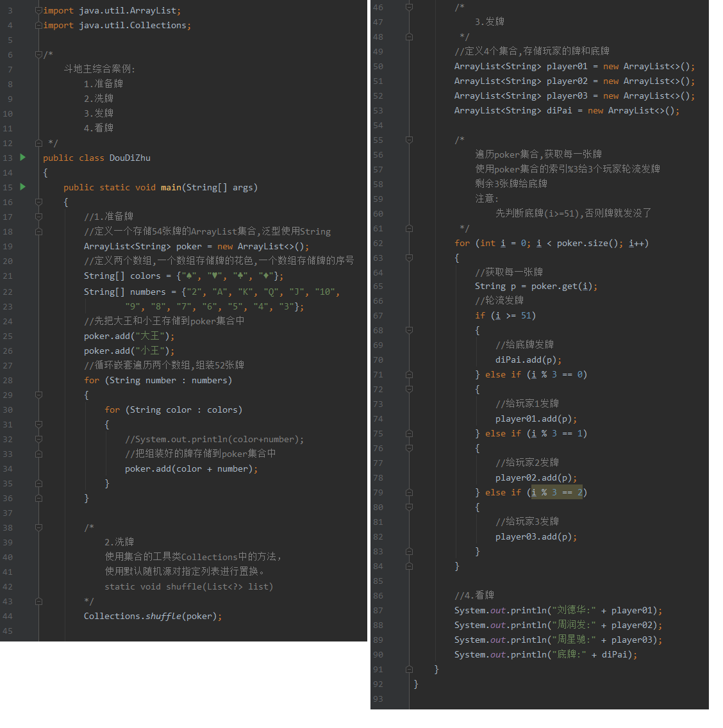This screenshot has height=728, width=723.
Task: Click the run arrow beside main method
Action: click(23, 187)
